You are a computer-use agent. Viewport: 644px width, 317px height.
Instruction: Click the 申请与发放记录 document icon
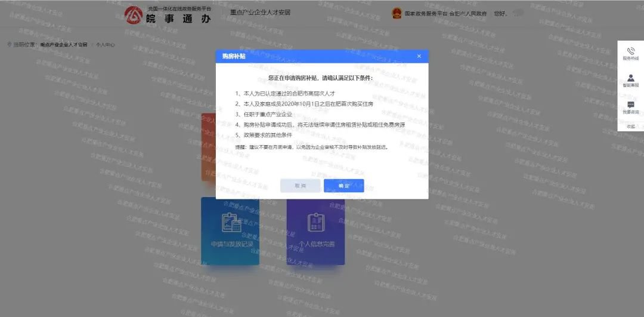[x=231, y=223]
